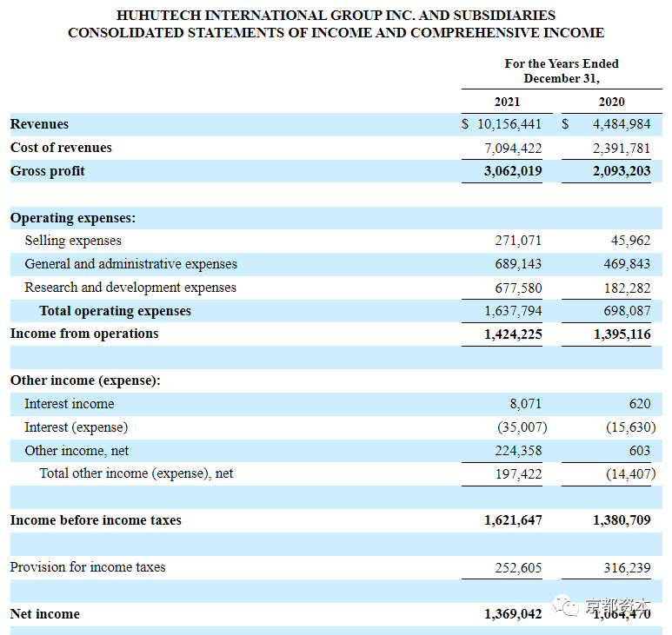Select the 2021 revenues value 10,156,441

(509, 124)
